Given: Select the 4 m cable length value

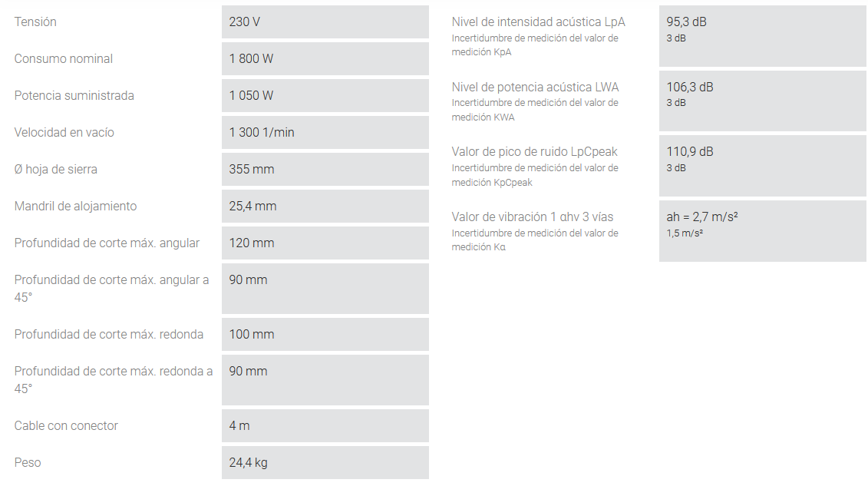Looking at the screenshot, I should pyautogui.click(x=239, y=426).
